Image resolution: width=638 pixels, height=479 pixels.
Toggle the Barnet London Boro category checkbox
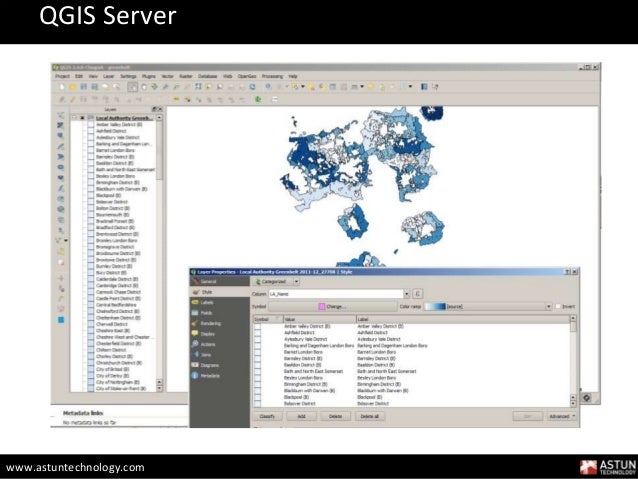(x=258, y=352)
